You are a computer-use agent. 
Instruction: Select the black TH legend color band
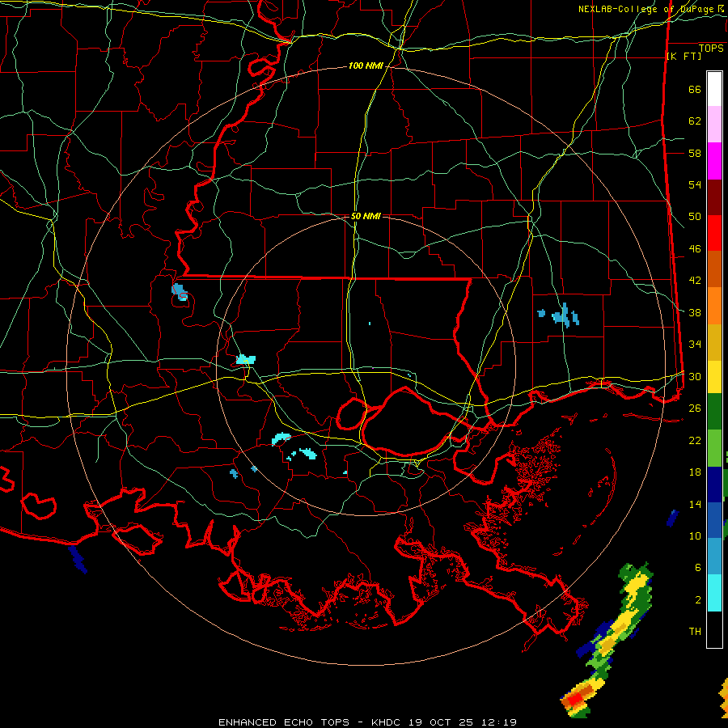[x=714, y=629]
